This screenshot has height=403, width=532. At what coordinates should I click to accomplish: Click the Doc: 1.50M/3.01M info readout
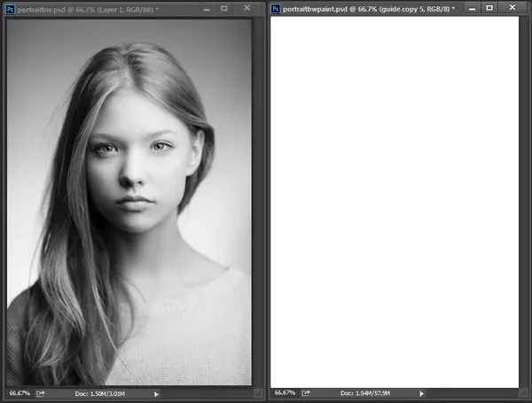[100, 394]
